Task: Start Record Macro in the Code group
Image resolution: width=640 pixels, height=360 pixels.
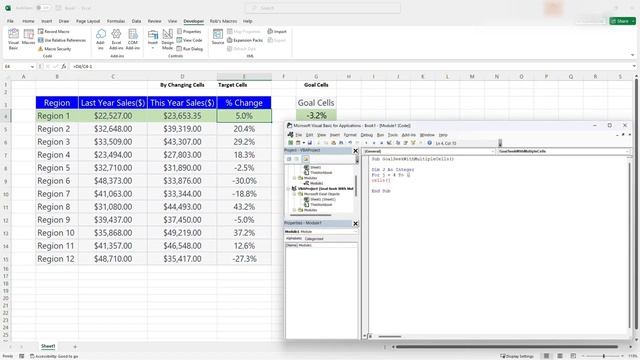Action: coord(54,31)
